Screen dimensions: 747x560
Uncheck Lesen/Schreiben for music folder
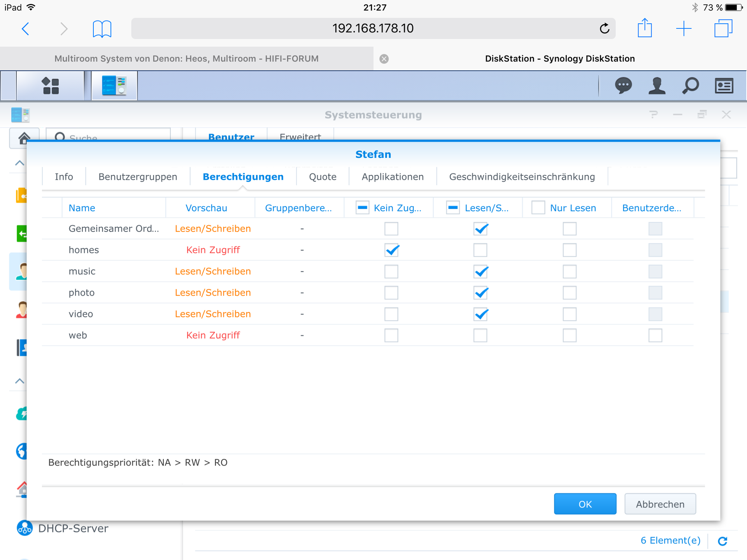click(x=480, y=271)
